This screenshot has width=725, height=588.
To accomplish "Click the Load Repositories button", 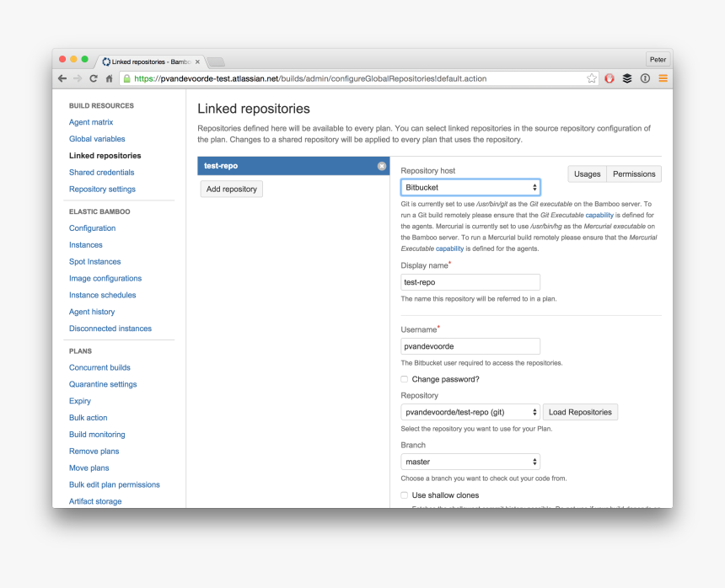I will [580, 412].
